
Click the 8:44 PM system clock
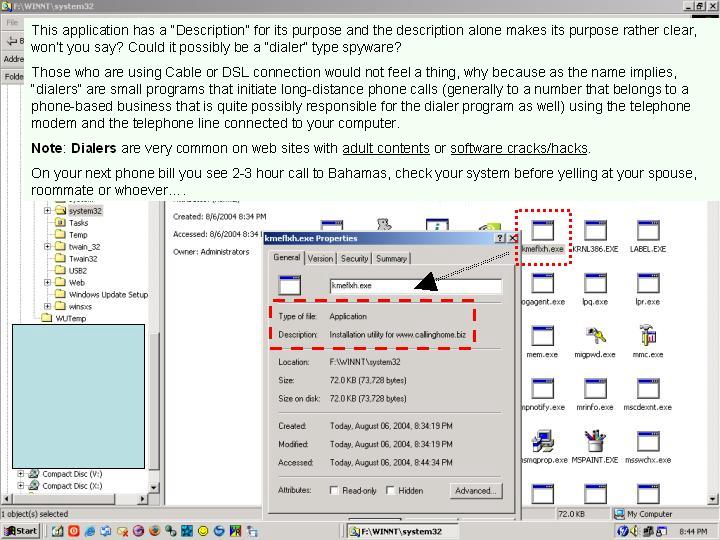pyautogui.click(x=693, y=531)
